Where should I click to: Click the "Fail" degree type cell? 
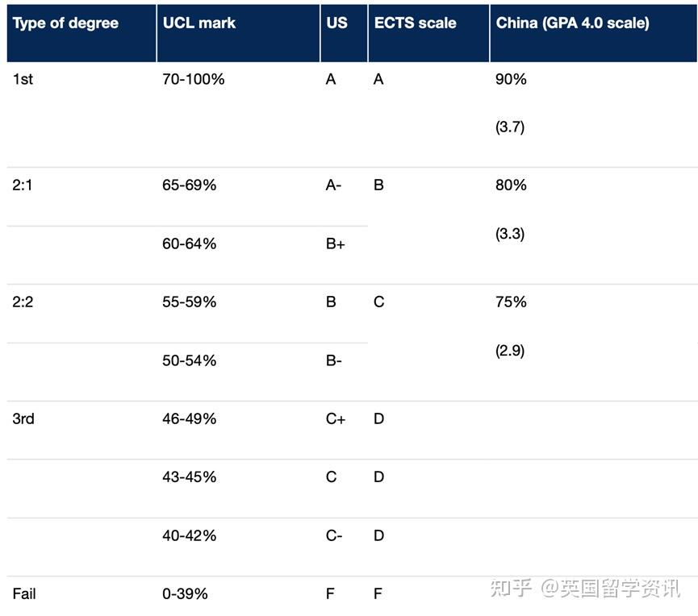(24, 593)
